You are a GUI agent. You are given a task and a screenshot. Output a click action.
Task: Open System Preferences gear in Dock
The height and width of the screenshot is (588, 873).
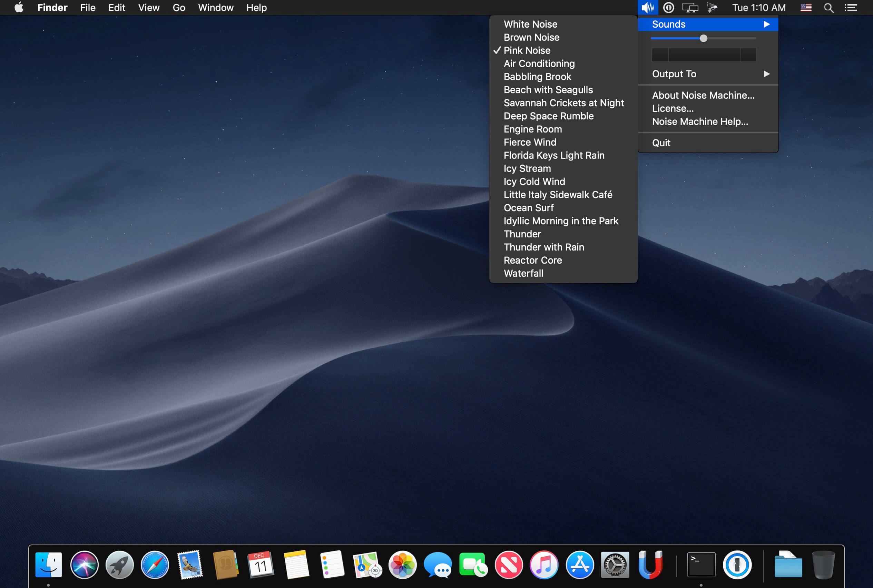coord(615,565)
